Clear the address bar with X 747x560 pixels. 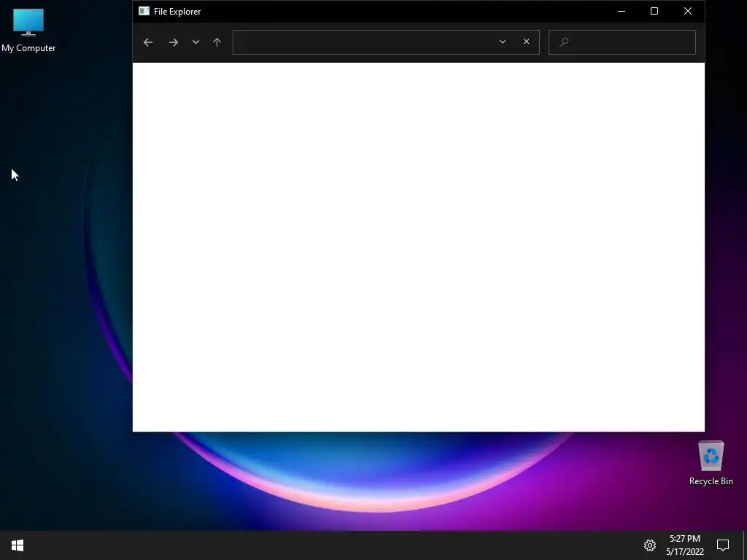(527, 42)
